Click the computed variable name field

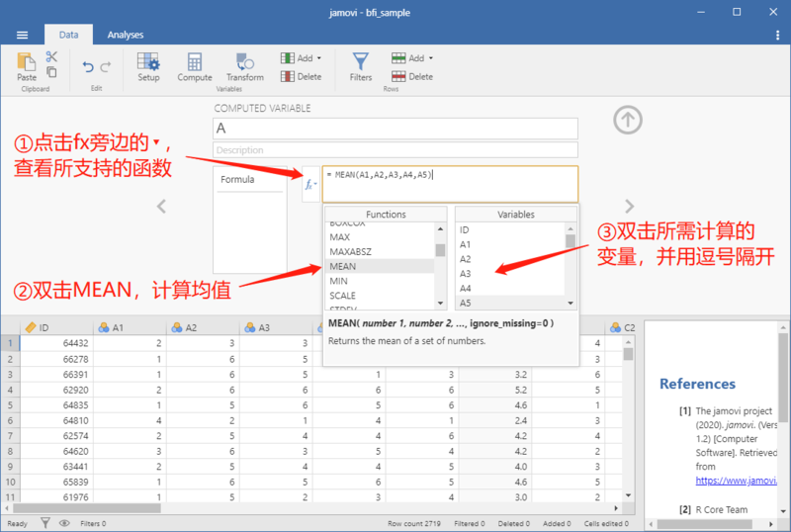point(395,129)
